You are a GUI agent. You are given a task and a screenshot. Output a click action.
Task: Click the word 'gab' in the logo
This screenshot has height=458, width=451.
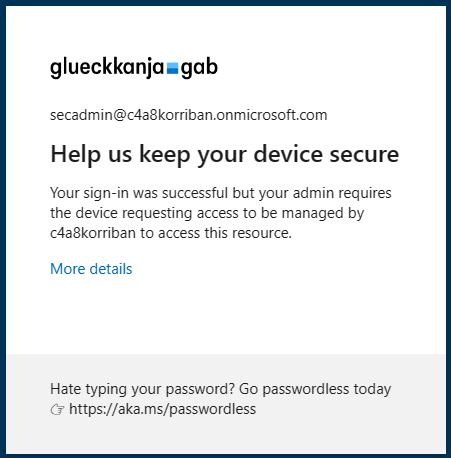coord(199,69)
